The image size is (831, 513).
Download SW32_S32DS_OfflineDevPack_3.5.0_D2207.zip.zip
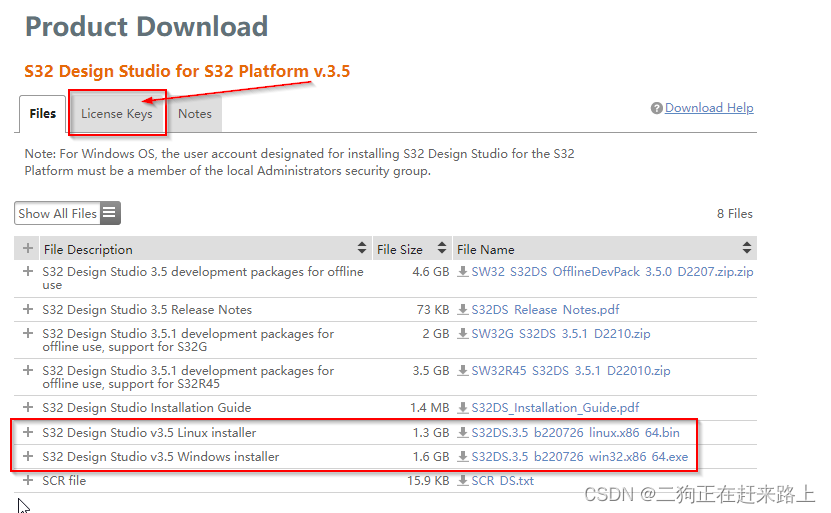tap(612, 272)
